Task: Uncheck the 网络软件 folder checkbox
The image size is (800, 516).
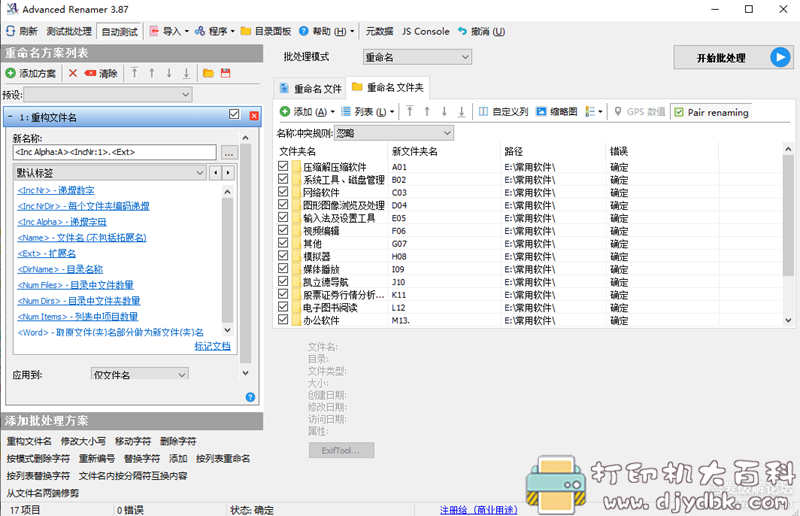Action: coord(283,191)
